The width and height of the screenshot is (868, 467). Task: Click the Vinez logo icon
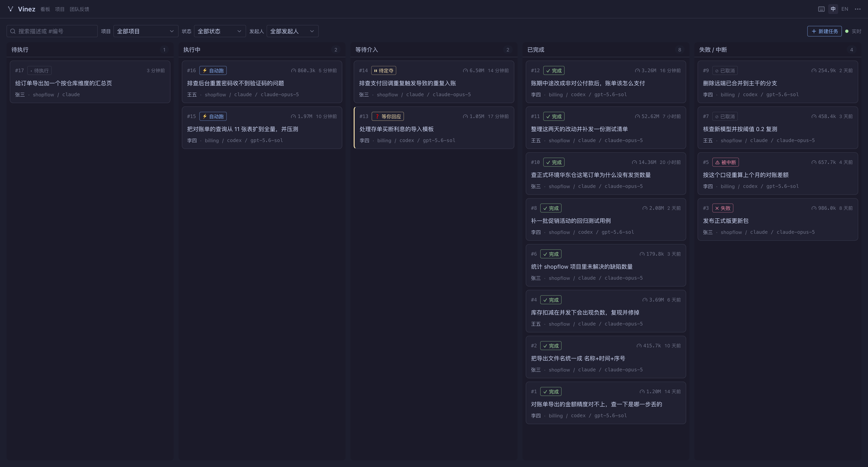click(x=10, y=9)
